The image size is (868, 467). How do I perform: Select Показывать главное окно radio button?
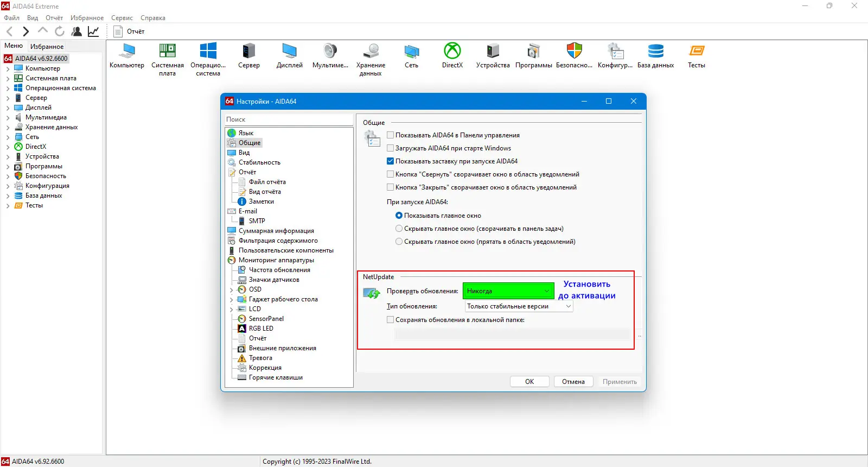[399, 216]
